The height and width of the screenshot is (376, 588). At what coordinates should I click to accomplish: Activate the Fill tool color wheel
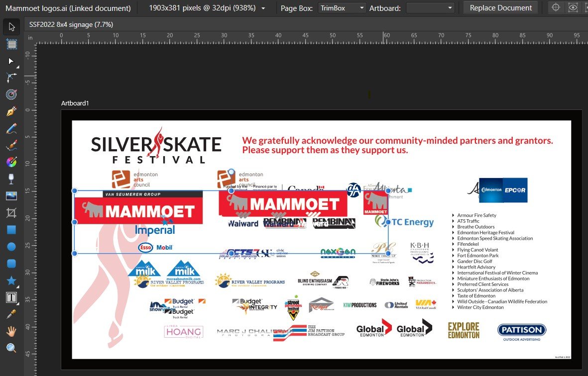pos(11,162)
